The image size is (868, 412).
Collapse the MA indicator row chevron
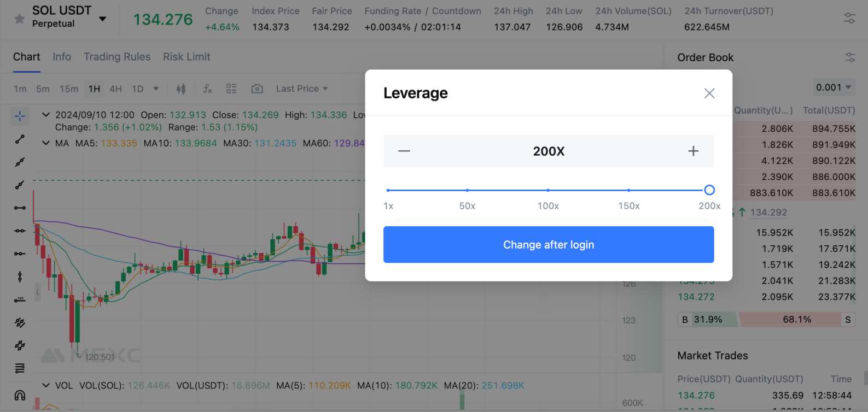(46, 143)
